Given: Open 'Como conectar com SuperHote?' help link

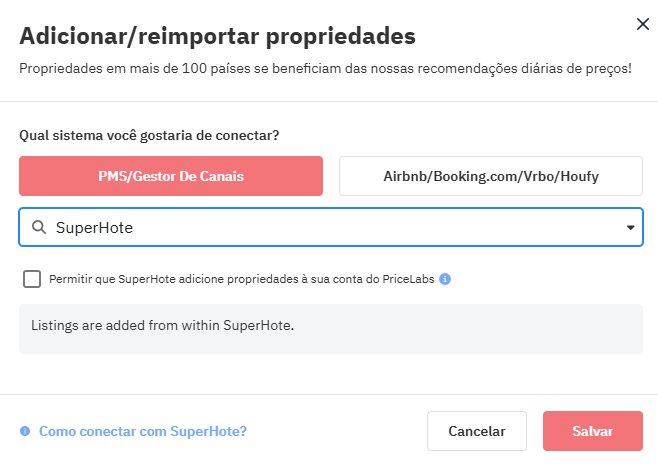Looking at the screenshot, I should tap(143, 431).
